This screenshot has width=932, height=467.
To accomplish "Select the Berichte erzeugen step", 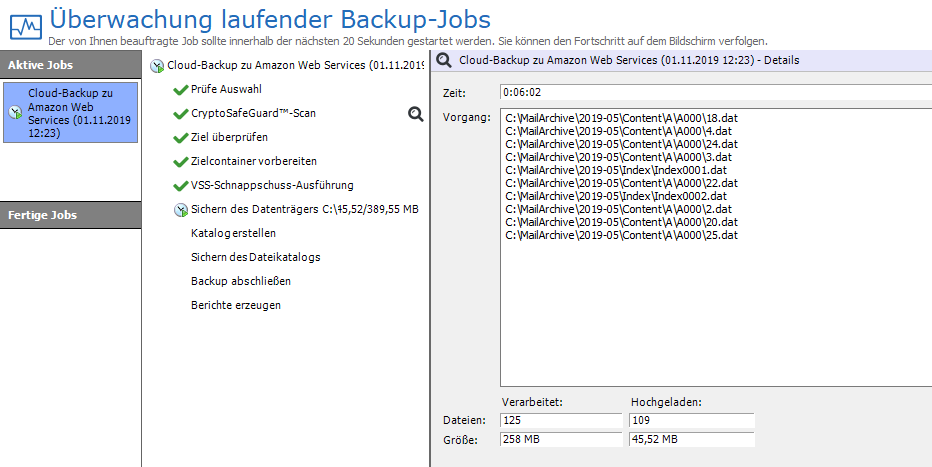I will click(236, 305).
